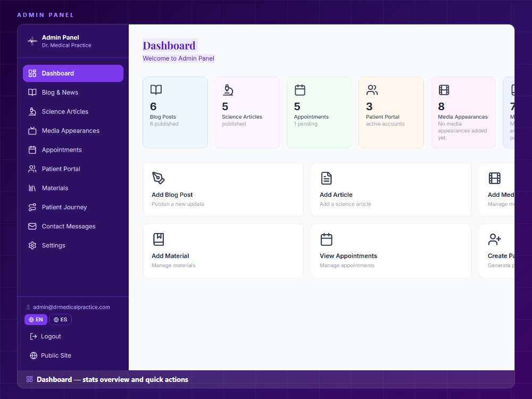
Task: Click 'Add a science article' description
Action: coord(345,204)
